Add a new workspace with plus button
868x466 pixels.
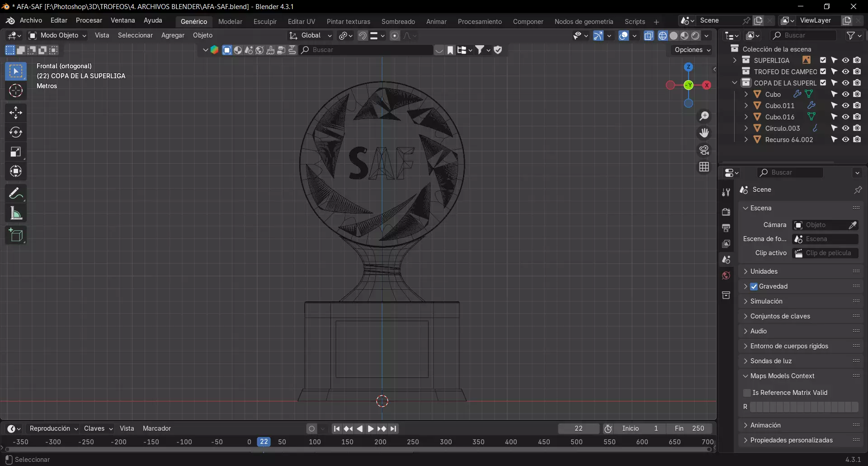(x=656, y=22)
